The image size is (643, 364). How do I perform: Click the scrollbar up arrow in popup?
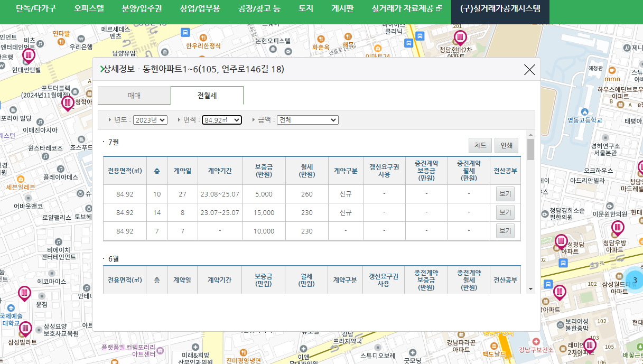[530, 135]
